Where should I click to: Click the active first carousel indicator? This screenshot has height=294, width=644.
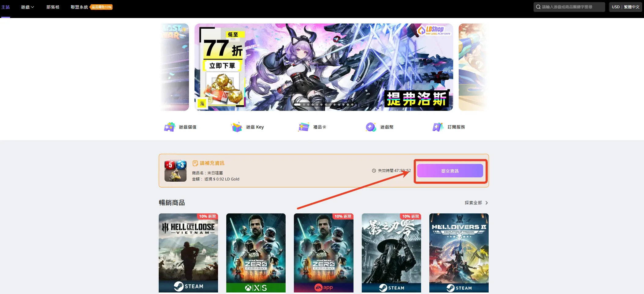(297, 105)
